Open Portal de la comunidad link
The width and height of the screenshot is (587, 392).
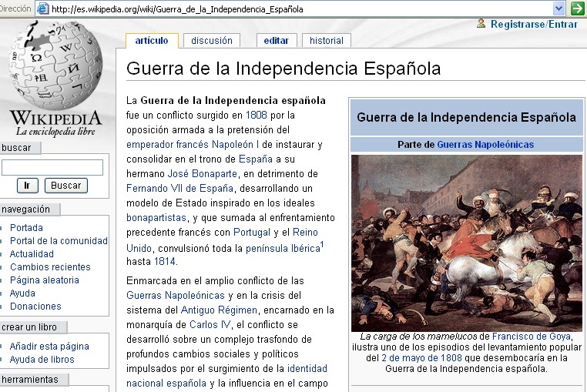click(59, 241)
